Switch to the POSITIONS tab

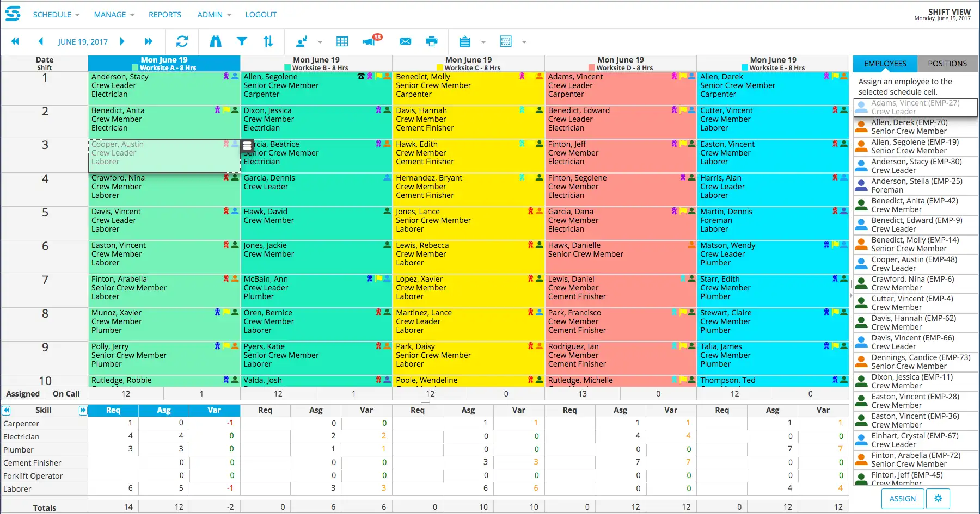[x=947, y=64]
